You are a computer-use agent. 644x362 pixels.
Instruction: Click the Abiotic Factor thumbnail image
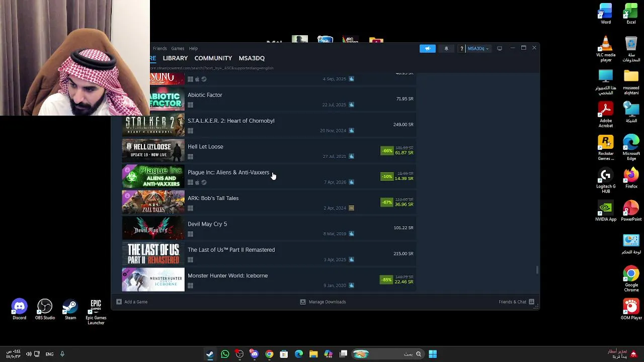pos(167,99)
